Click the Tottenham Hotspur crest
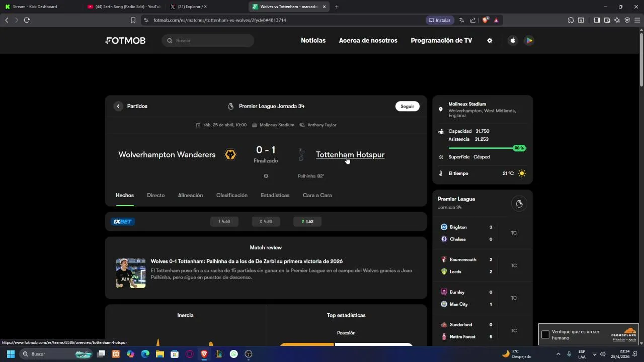 point(301,154)
